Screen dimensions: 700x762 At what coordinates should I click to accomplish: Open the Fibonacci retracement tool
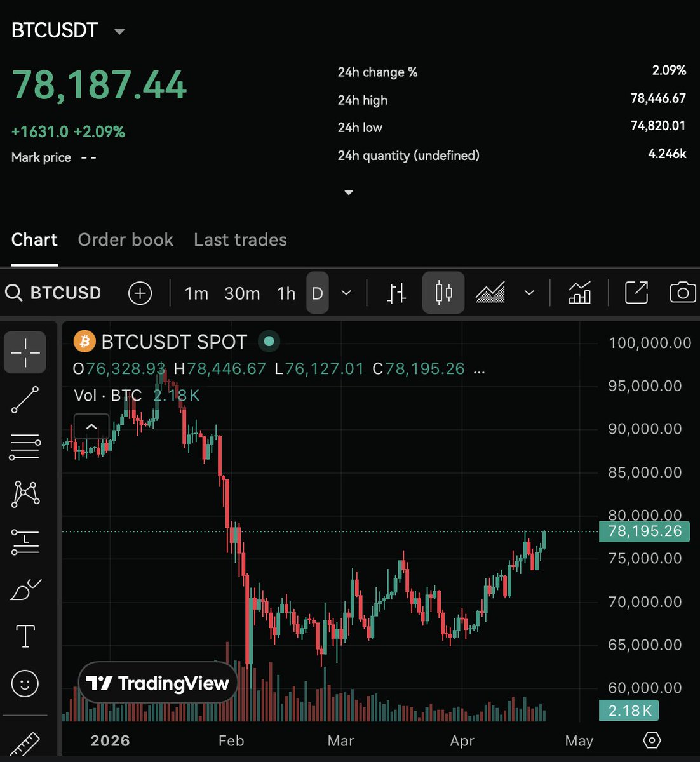click(25, 447)
